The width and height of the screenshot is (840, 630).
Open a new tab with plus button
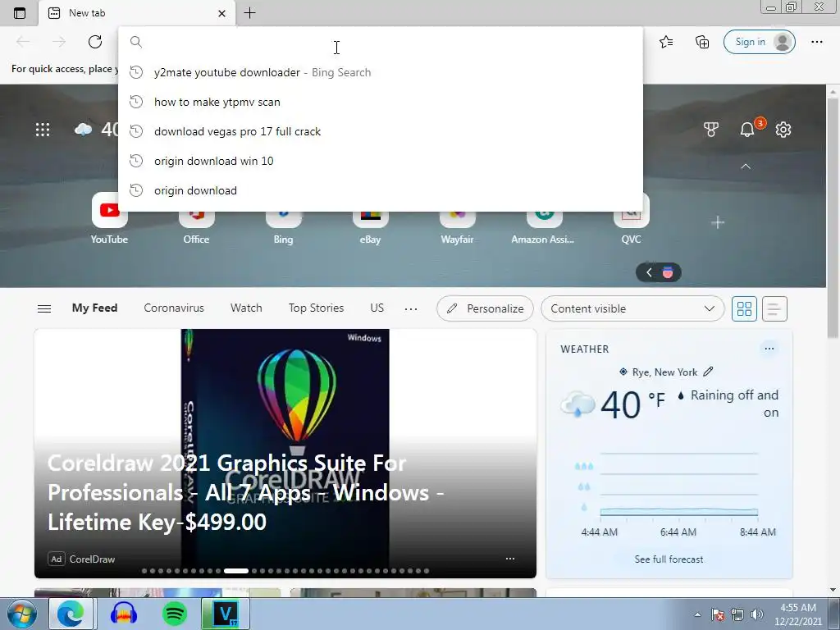(x=249, y=13)
